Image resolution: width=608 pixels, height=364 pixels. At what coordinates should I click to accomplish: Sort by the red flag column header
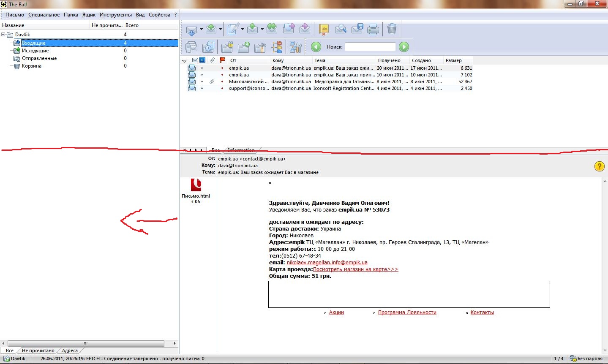(x=223, y=60)
